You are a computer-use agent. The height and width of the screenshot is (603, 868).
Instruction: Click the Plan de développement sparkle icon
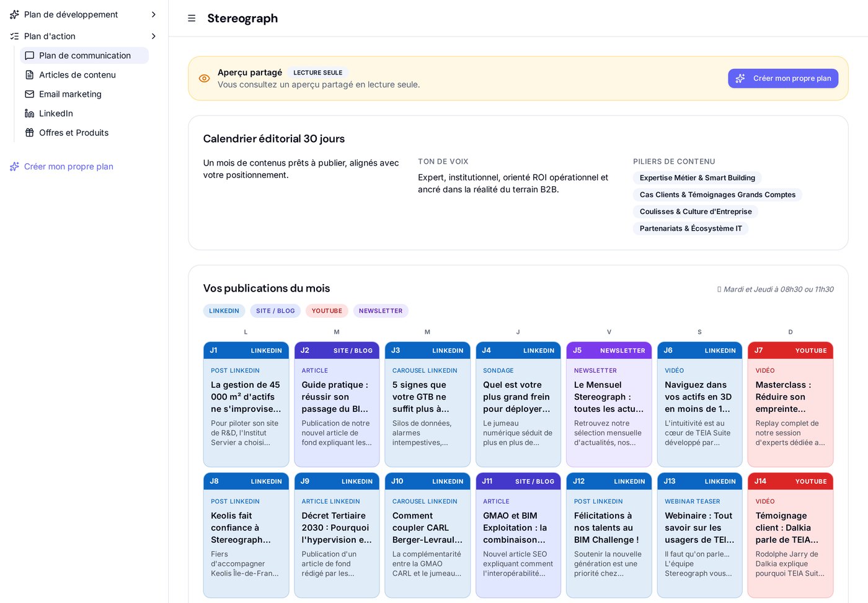click(15, 14)
